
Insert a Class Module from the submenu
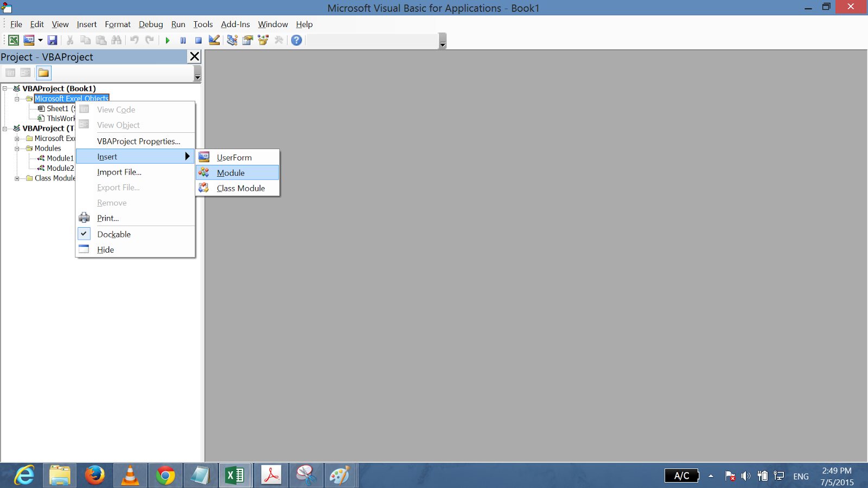(238, 188)
